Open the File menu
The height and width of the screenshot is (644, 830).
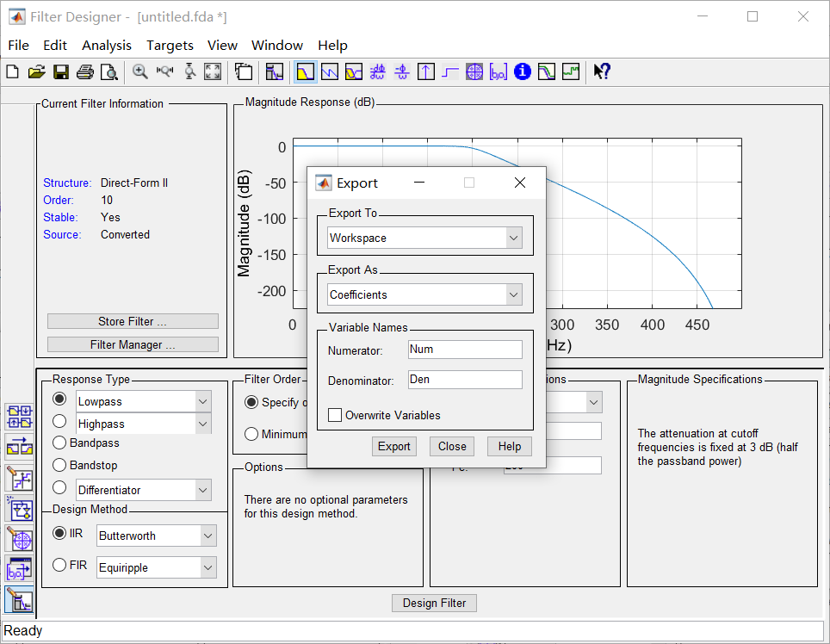(x=19, y=46)
